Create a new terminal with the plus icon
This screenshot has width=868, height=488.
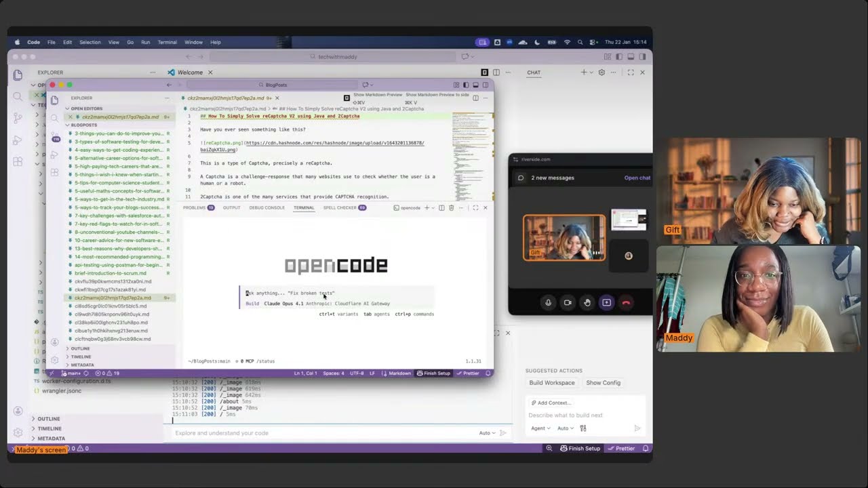tap(427, 207)
